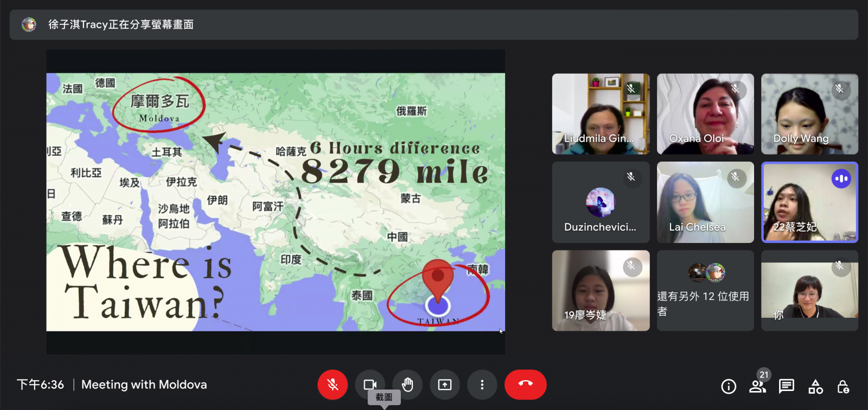This screenshot has height=410, width=868.
Task: Open the activities shapes icon
Action: coord(815,386)
